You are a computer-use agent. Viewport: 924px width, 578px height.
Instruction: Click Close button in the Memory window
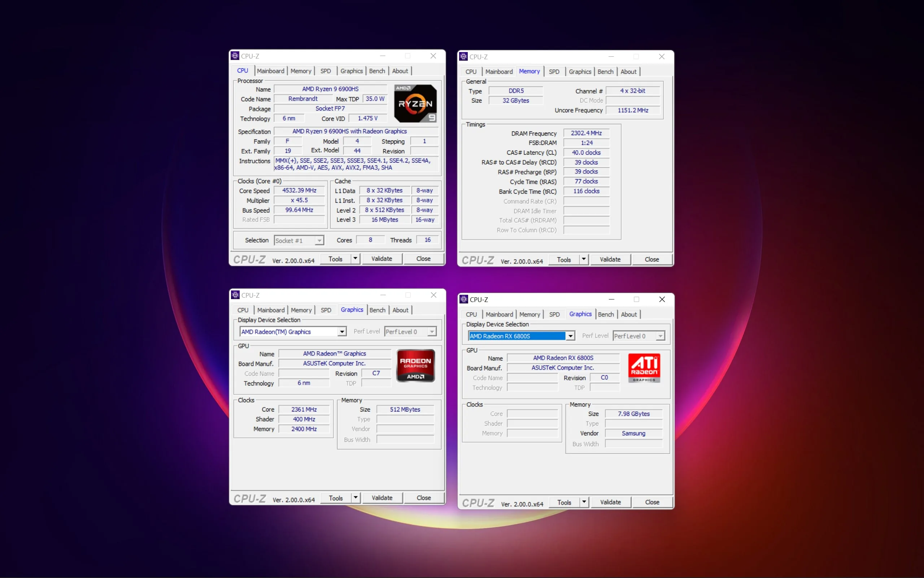(651, 259)
